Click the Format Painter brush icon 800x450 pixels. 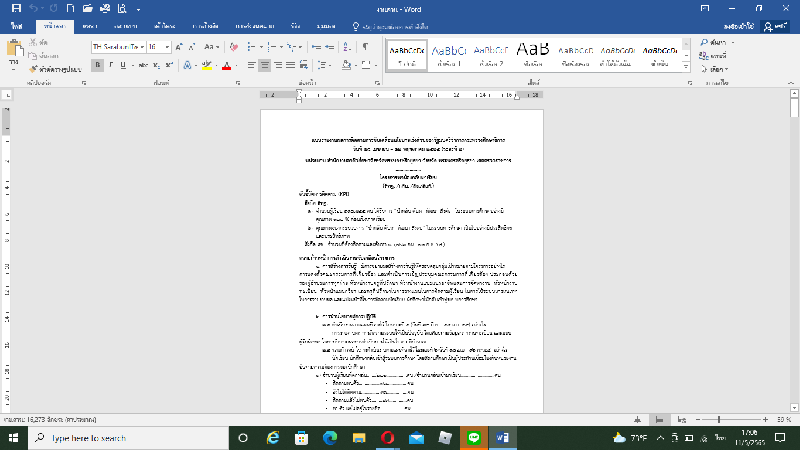click(x=34, y=70)
